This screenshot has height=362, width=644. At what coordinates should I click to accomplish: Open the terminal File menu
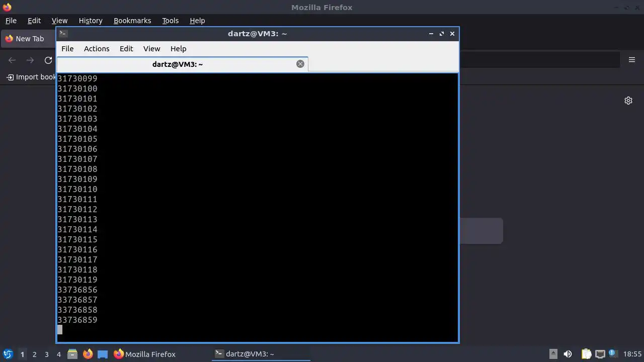(x=67, y=49)
